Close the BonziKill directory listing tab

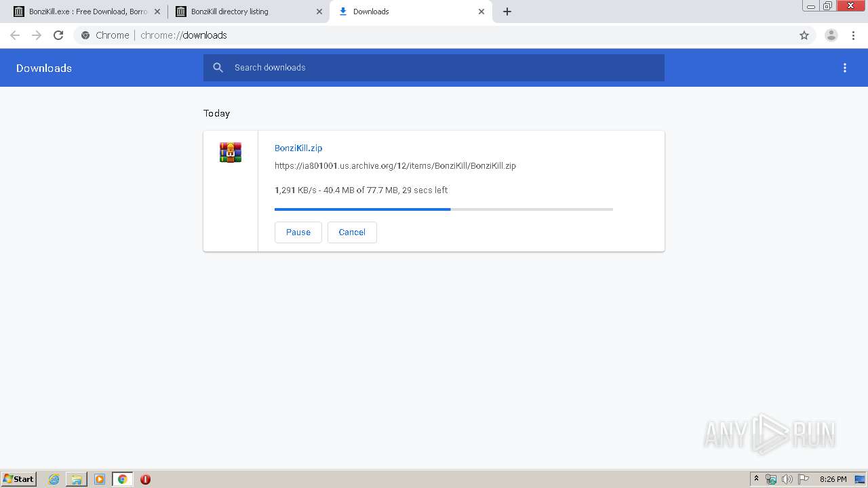click(319, 12)
